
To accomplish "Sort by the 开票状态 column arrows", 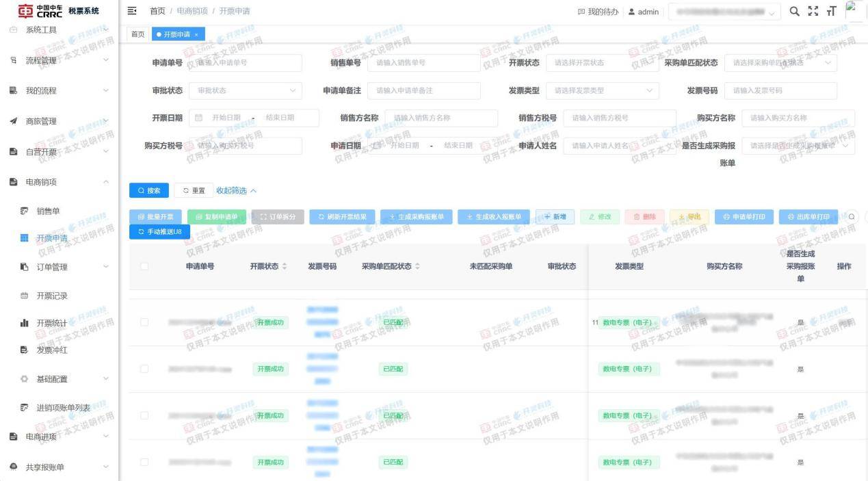I will point(285,266).
